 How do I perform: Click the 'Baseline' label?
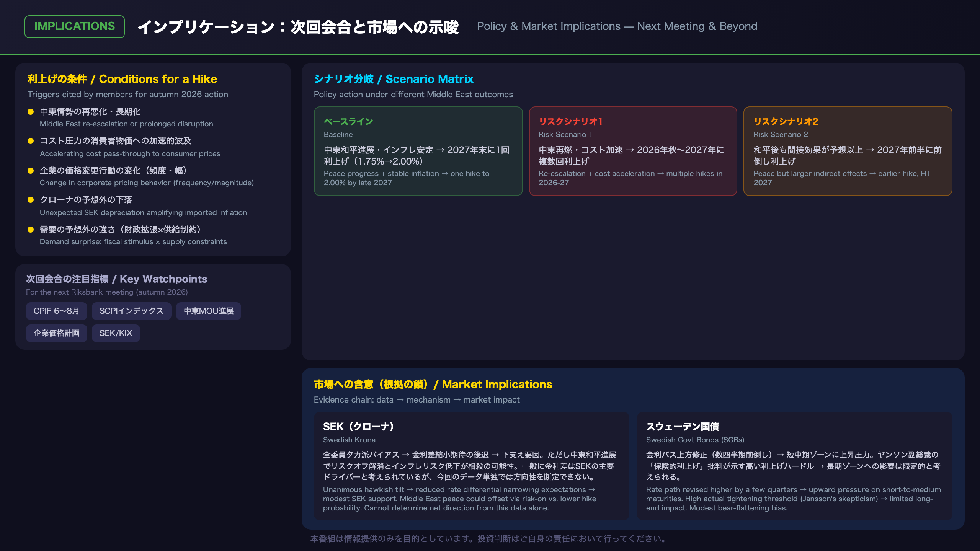tap(338, 135)
